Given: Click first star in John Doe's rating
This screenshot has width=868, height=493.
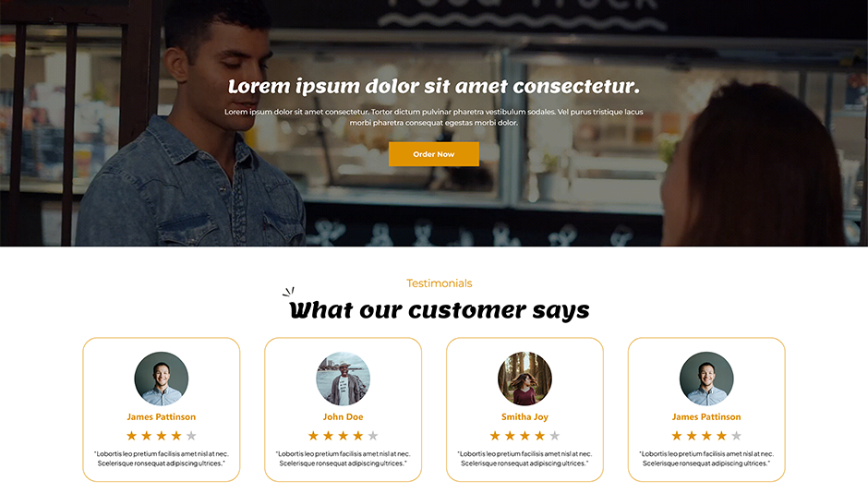Looking at the screenshot, I should tap(313, 436).
